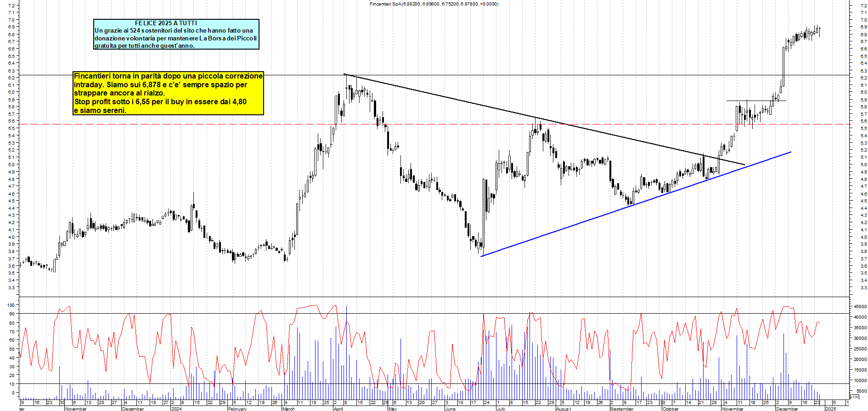
Task: Select the cyan 'FELICE 2025 A TUTTI' note box
Action: [176, 34]
